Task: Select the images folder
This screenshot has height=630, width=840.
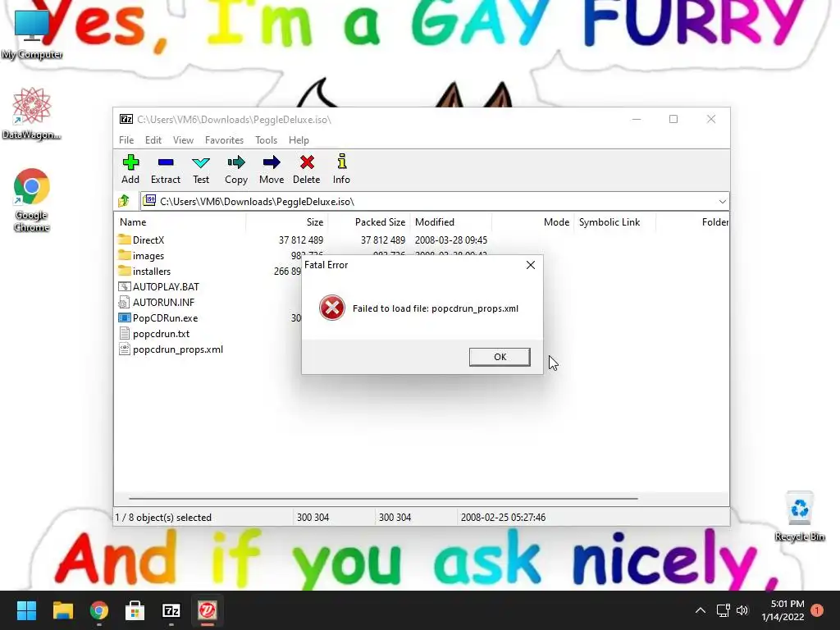Action: 141,256
